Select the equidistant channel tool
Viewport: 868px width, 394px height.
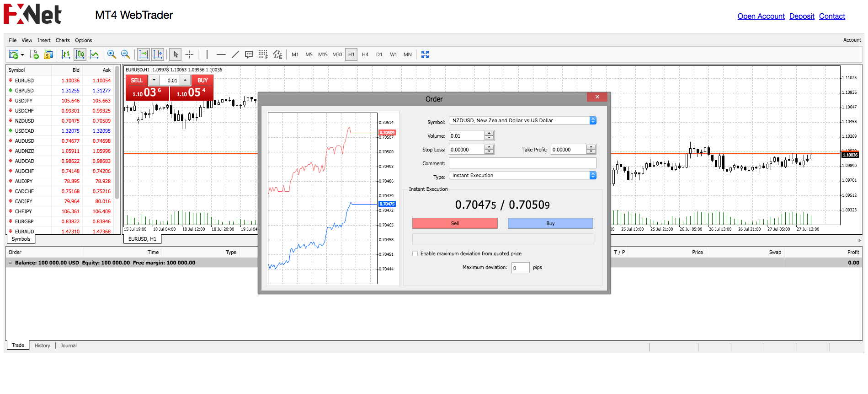(277, 54)
